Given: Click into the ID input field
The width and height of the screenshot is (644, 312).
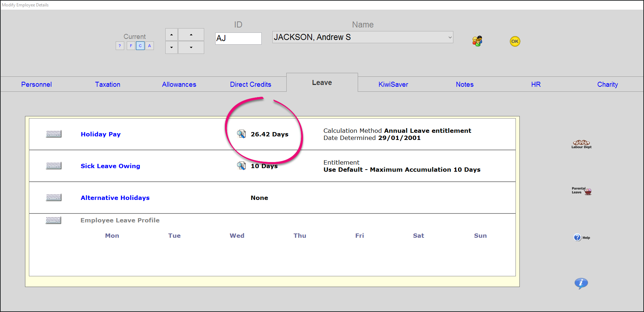Looking at the screenshot, I should pyautogui.click(x=238, y=39).
